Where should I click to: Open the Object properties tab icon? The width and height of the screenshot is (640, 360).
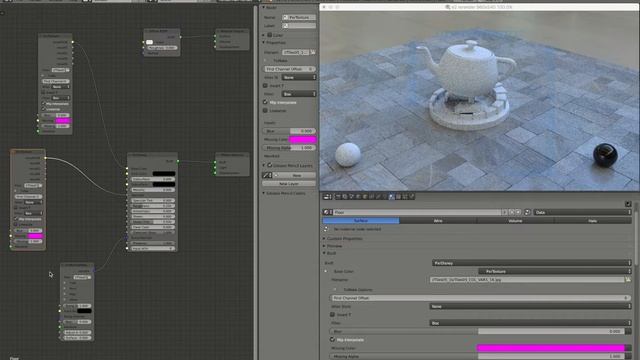click(364, 197)
